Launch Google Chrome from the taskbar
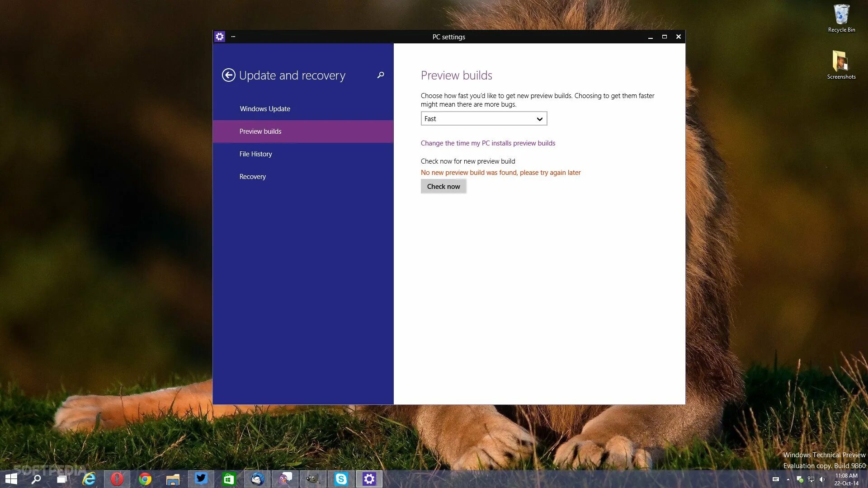The height and width of the screenshot is (488, 868). tap(145, 479)
